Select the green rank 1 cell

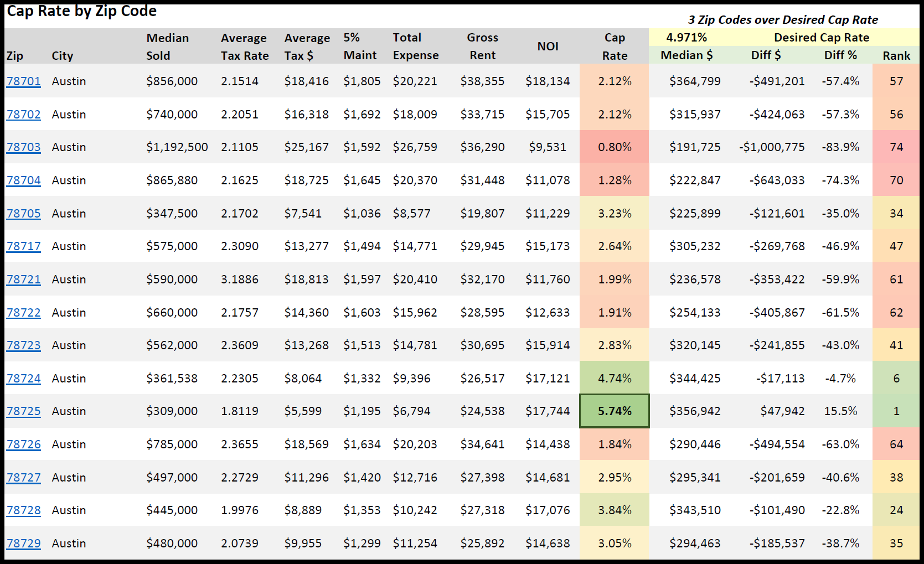896,411
